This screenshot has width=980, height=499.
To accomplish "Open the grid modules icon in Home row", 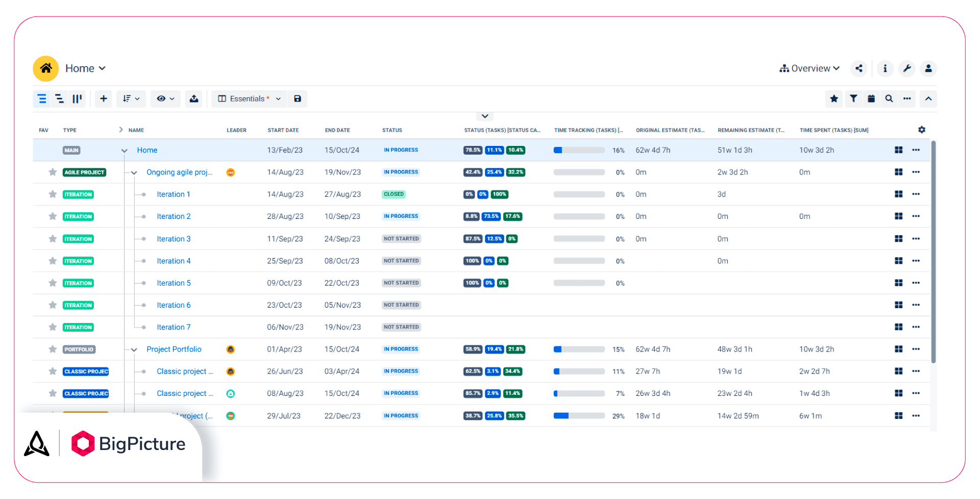I will (899, 150).
